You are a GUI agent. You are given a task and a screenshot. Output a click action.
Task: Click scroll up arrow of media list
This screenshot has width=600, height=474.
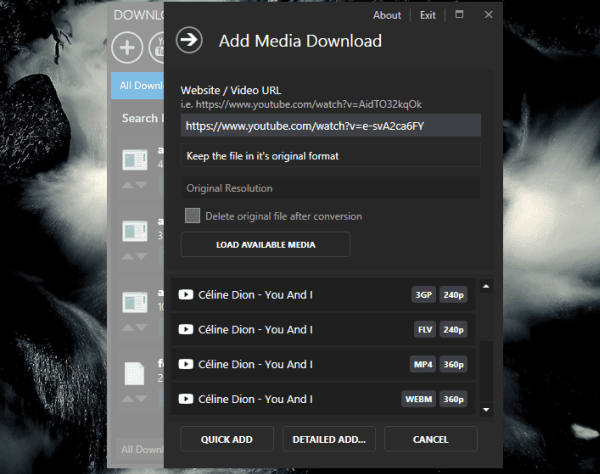click(x=486, y=286)
